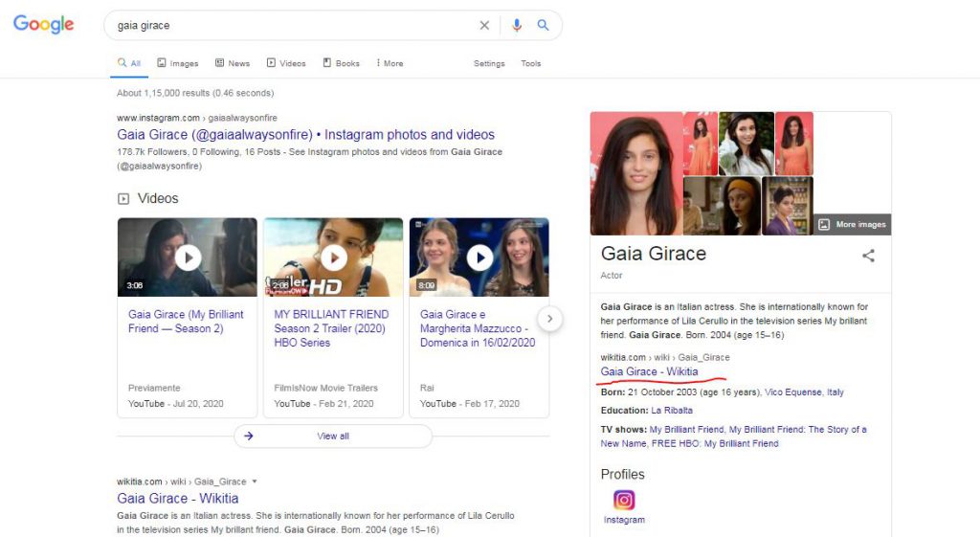Open the La Ribalta education link
The height and width of the screenshot is (537, 980).
tap(672, 410)
